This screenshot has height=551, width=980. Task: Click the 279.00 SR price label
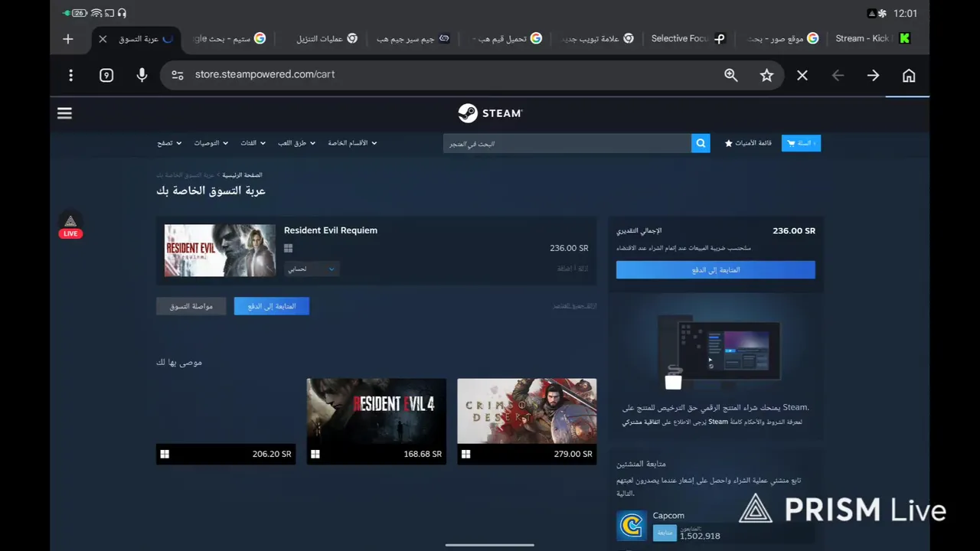coord(573,454)
